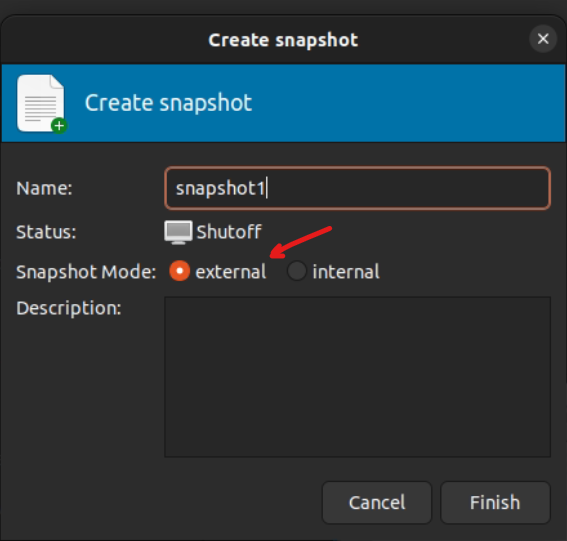Click the Snapshot Mode label
Screen dimensions: 567x541
point(86,272)
